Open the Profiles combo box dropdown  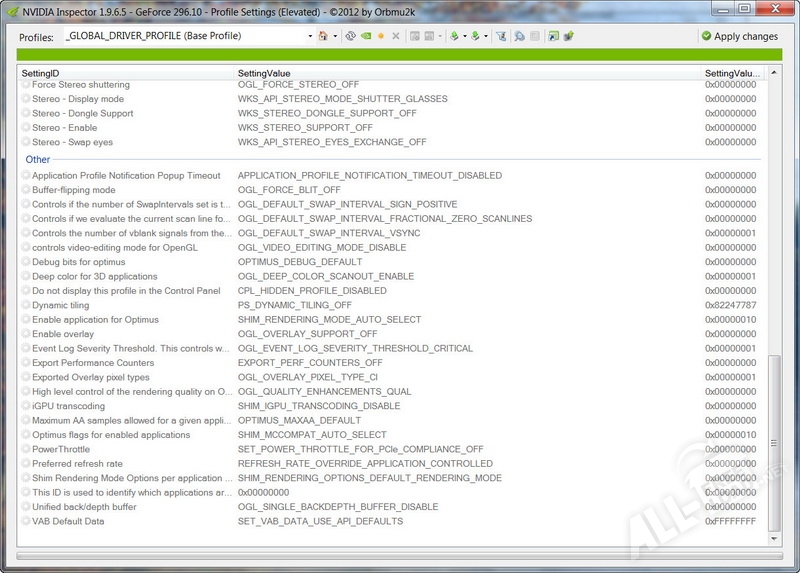point(310,36)
